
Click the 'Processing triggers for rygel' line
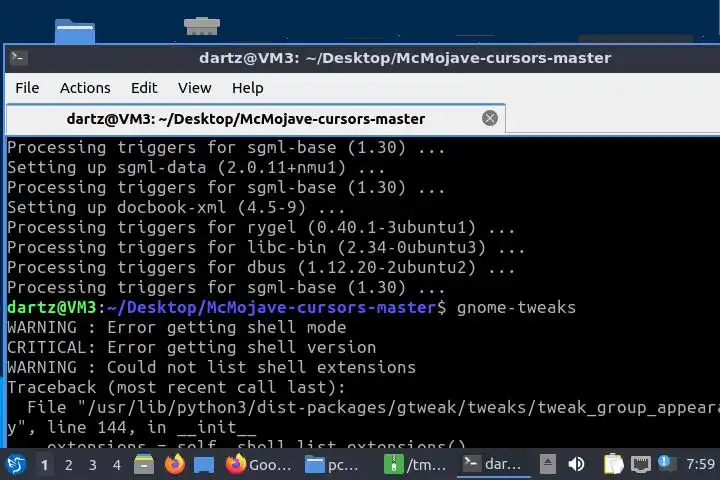coord(261,227)
